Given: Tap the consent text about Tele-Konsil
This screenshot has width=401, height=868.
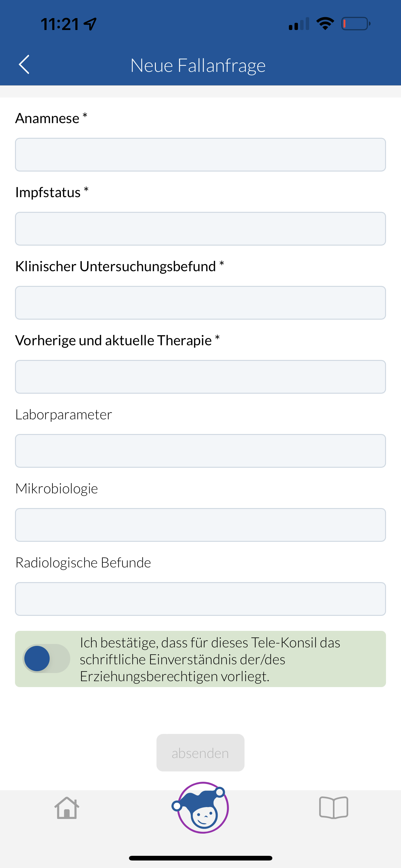Looking at the screenshot, I should tap(210, 659).
